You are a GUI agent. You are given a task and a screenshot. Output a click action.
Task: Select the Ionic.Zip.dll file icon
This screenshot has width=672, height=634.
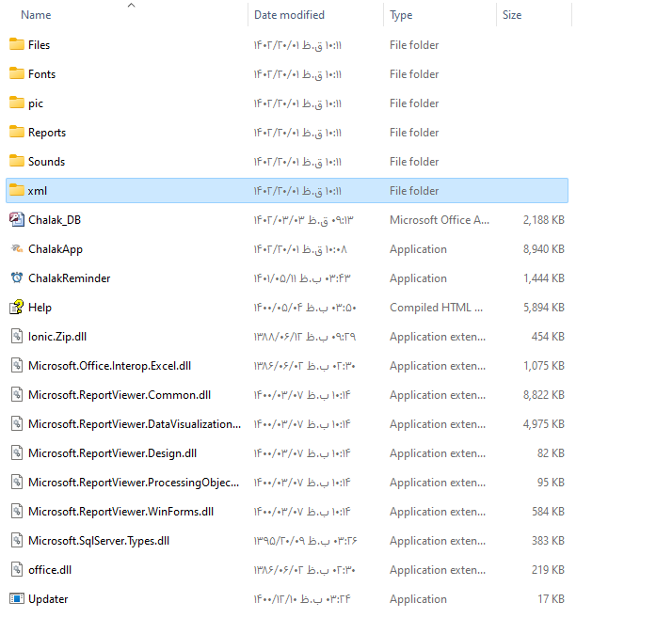17,337
